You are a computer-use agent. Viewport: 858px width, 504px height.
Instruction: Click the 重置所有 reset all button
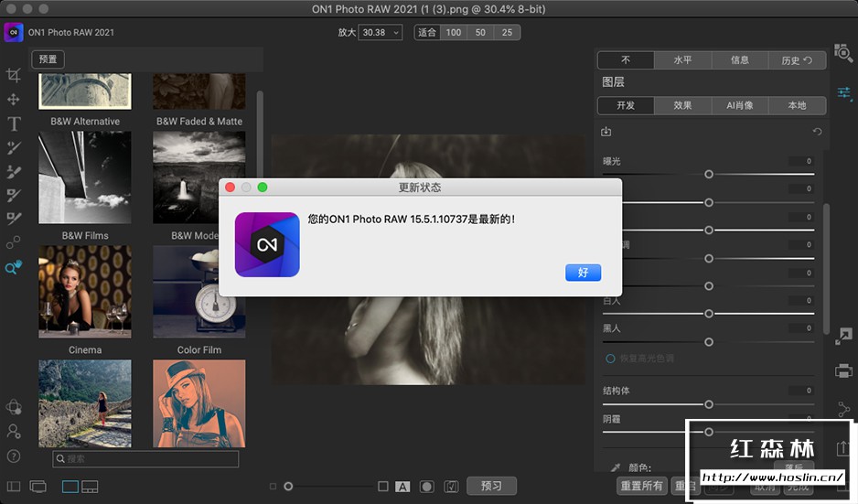[x=642, y=486]
